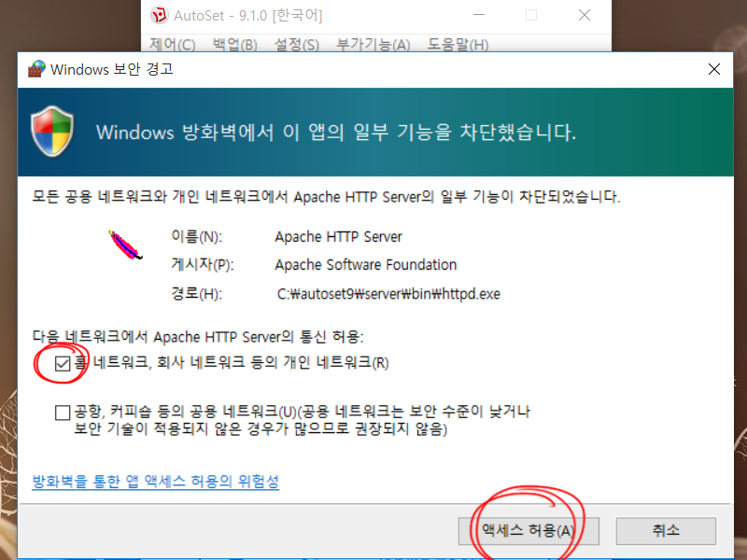
Task: Minimize the AutoSet window
Action: click(x=479, y=15)
